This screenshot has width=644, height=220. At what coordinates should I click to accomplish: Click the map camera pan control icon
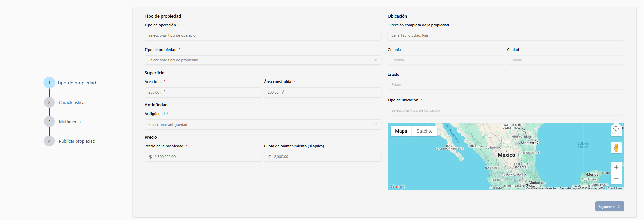tap(616, 129)
